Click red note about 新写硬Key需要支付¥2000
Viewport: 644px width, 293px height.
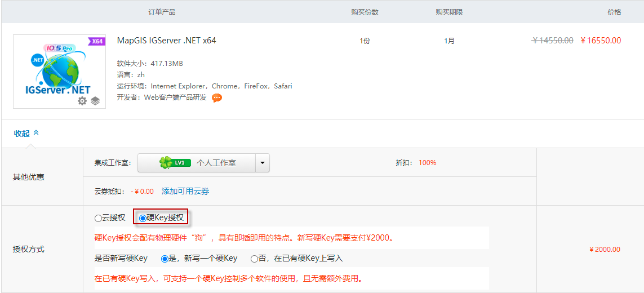(245, 238)
